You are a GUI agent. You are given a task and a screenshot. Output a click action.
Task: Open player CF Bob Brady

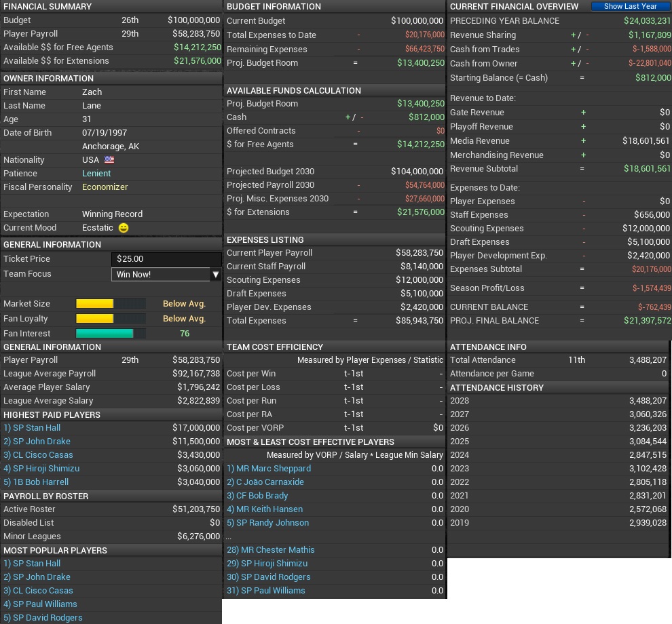click(x=257, y=496)
